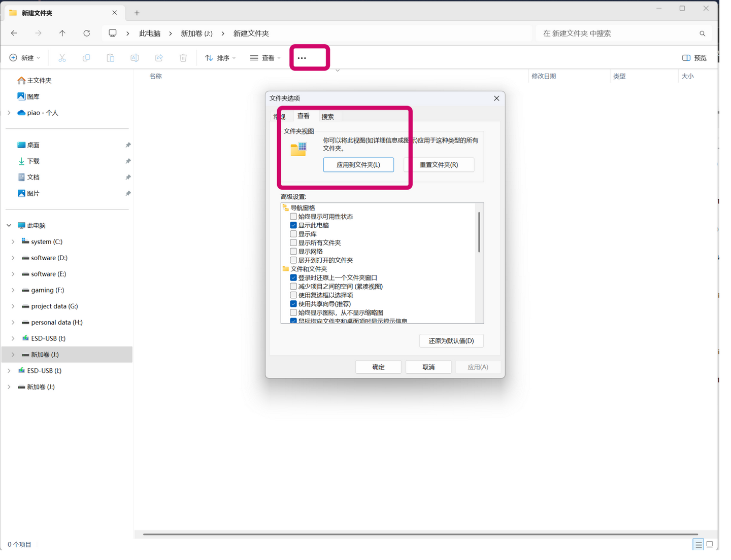This screenshot has height=560, width=731.
Task: Enable the 显示库 checkbox
Action: (x=293, y=234)
